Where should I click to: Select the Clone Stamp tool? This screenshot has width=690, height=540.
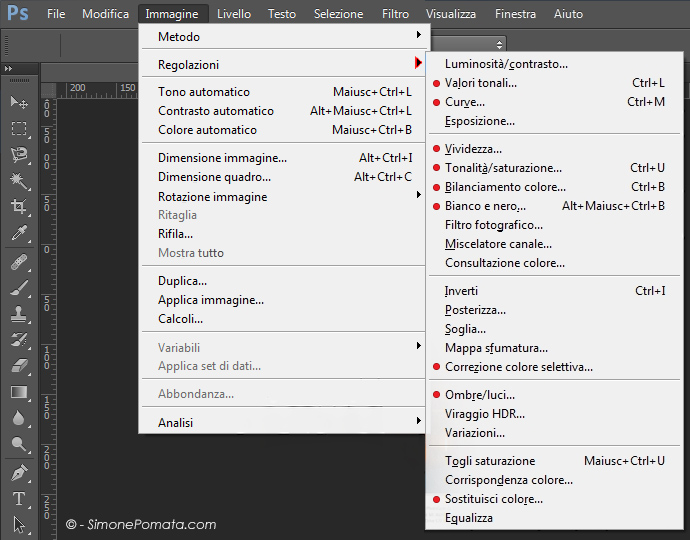click(x=19, y=314)
